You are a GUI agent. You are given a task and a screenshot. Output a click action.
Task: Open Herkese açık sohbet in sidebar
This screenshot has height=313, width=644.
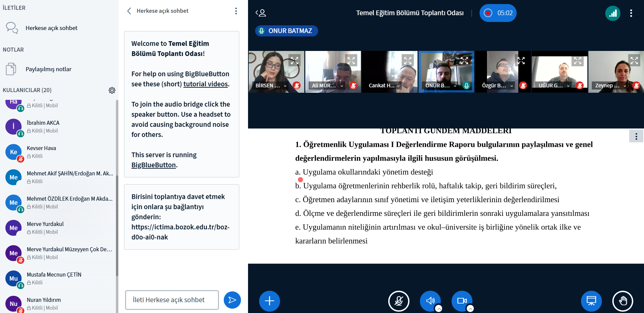[x=51, y=28]
